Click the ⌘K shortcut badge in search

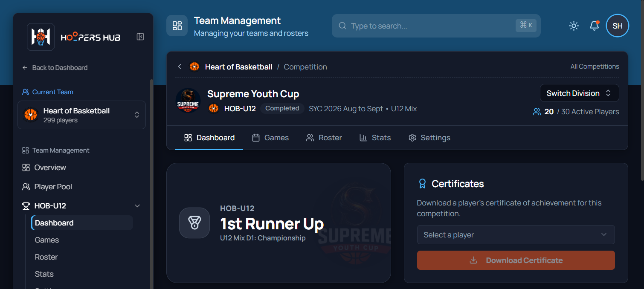click(525, 25)
